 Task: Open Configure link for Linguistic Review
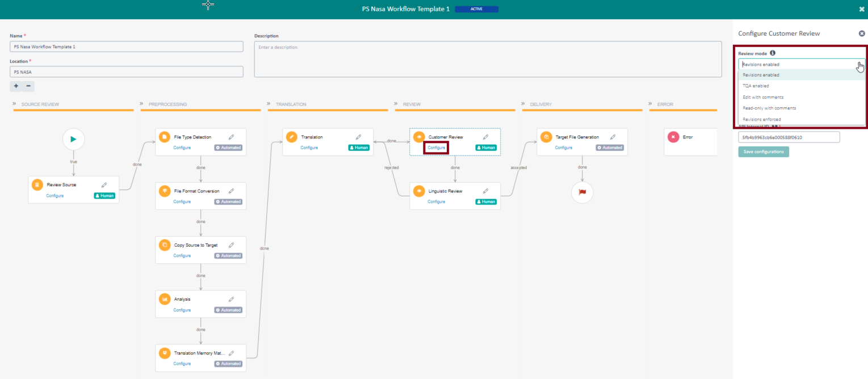click(437, 201)
